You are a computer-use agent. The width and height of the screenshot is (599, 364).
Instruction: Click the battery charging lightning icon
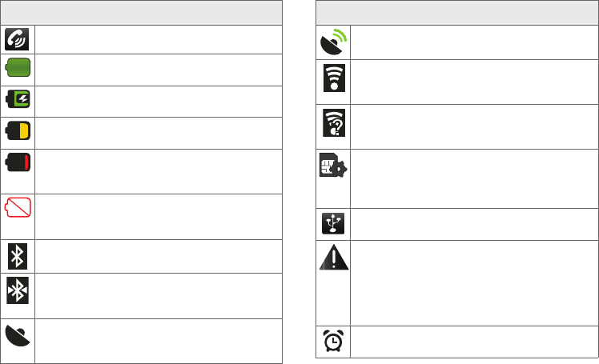point(18,99)
